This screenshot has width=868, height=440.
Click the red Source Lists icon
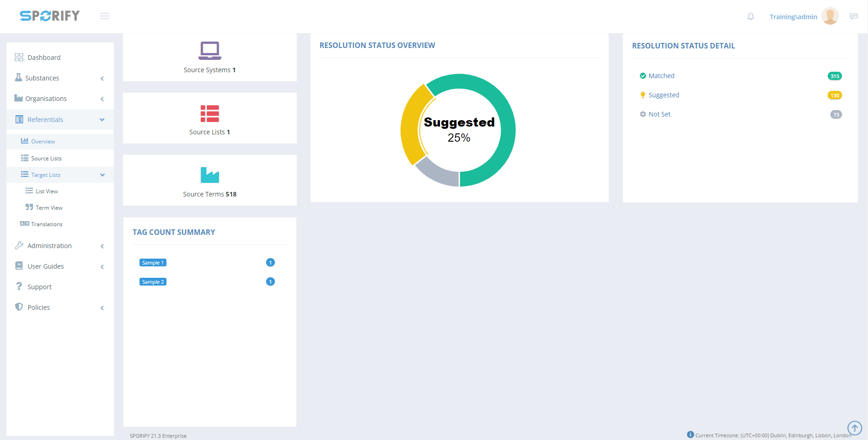click(x=209, y=113)
